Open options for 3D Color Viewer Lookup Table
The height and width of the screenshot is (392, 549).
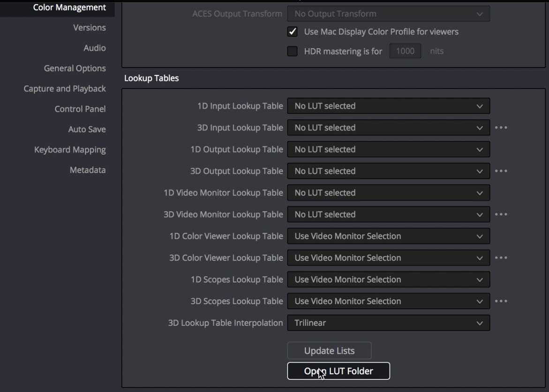point(501,258)
